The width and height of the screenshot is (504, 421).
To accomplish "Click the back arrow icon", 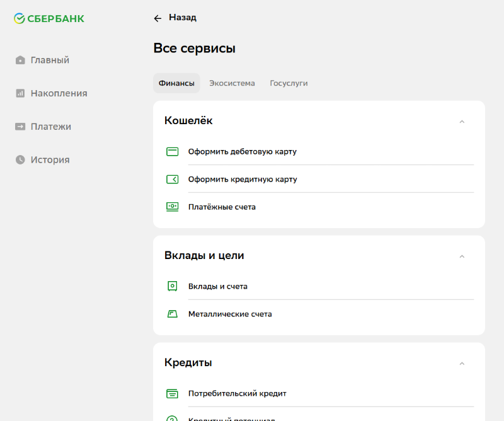I will [157, 18].
